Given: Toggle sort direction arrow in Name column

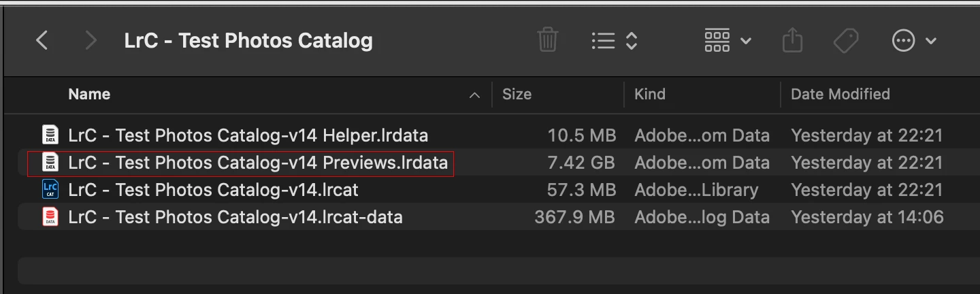Looking at the screenshot, I should pos(474,95).
